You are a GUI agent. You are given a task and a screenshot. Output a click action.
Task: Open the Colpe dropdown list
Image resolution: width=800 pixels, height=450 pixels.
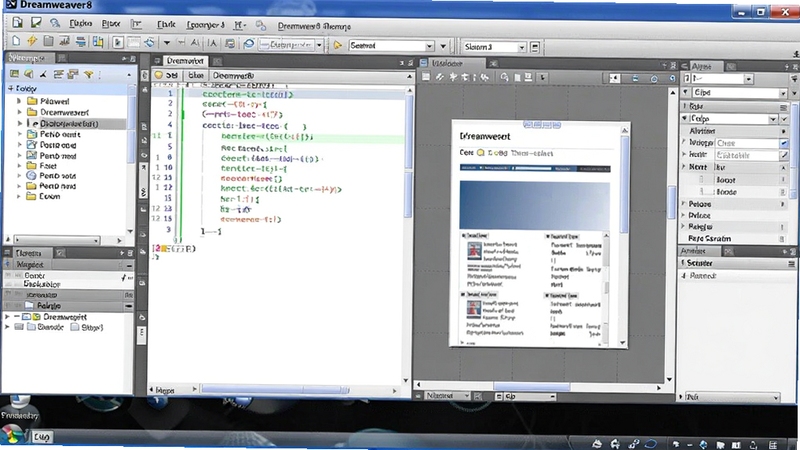[x=773, y=119]
